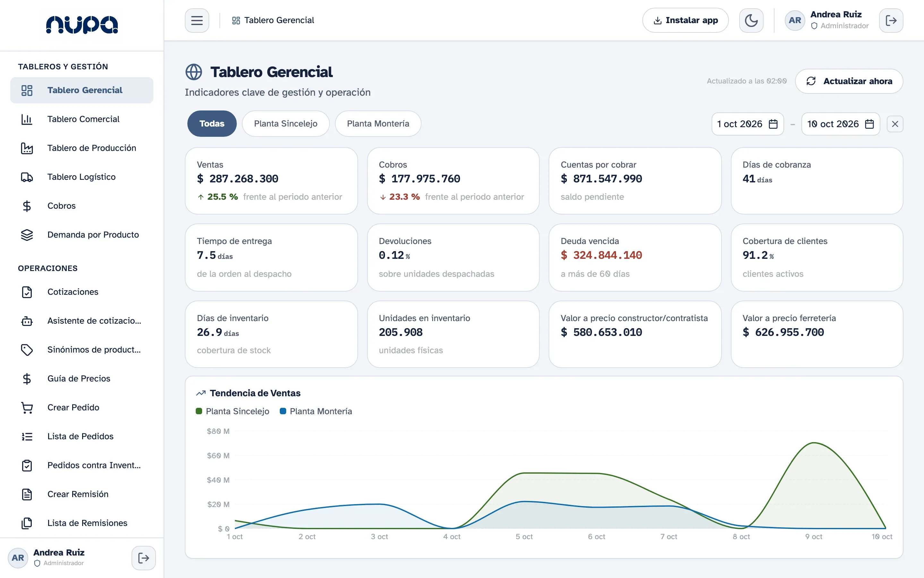Toggle Planta Sincelejo green legend in the chart
The width and height of the screenshot is (924, 578).
233,411
